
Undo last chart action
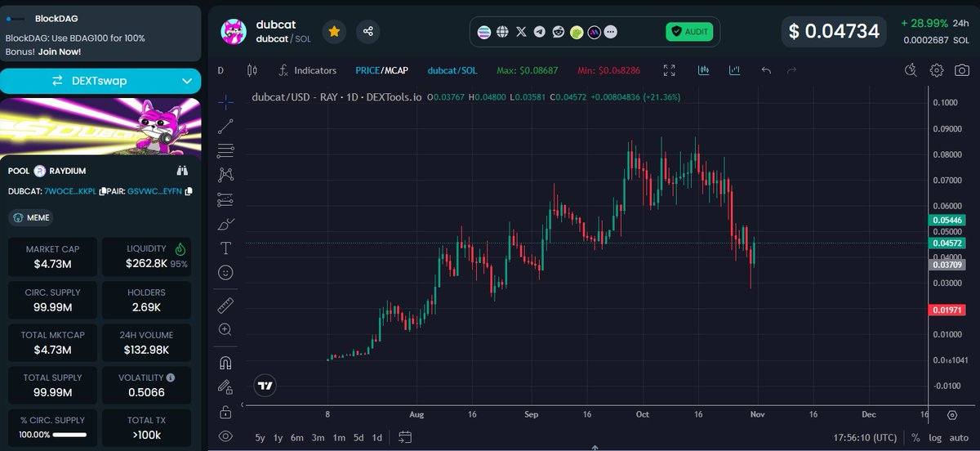click(766, 70)
